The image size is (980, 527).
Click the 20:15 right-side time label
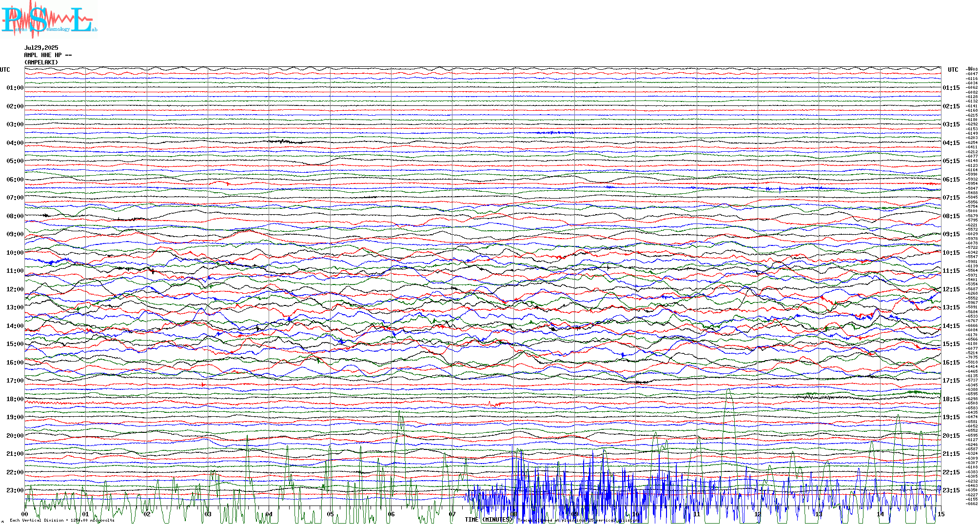pyautogui.click(x=951, y=436)
